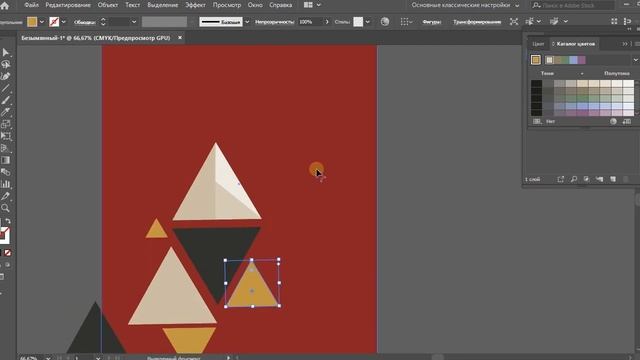This screenshot has width=640, height=360.
Task: Select the Slice tool
Action: point(6,196)
